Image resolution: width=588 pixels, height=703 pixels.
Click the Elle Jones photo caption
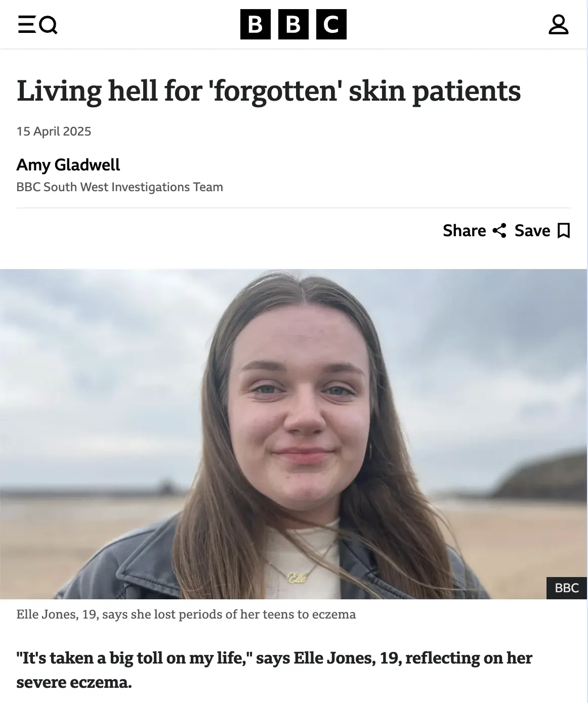click(x=186, y=614)
